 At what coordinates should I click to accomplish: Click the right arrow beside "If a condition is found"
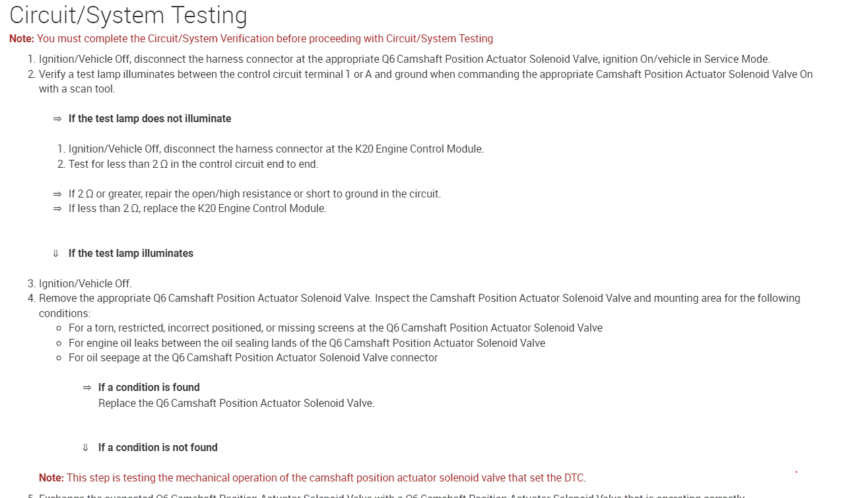tap(86, 388)
